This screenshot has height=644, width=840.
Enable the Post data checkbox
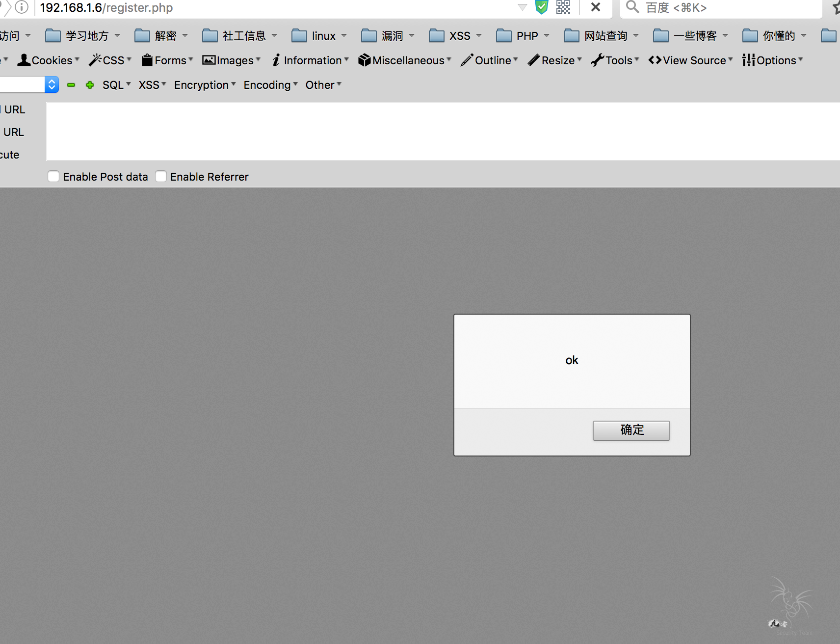coord(53,177)
